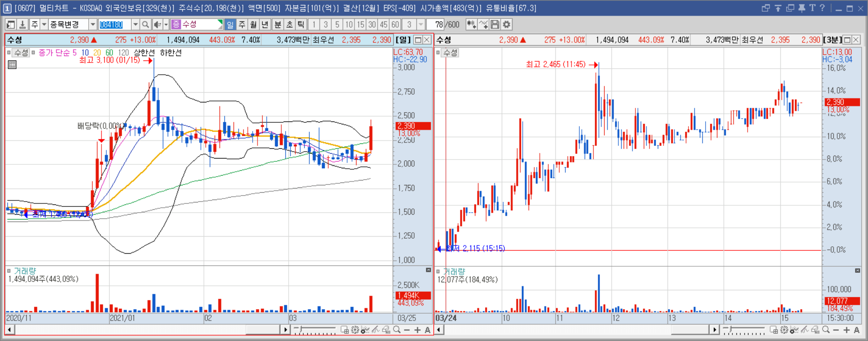Zoom in left chart with plus icon
868x341 pixels.
point(417,330)
